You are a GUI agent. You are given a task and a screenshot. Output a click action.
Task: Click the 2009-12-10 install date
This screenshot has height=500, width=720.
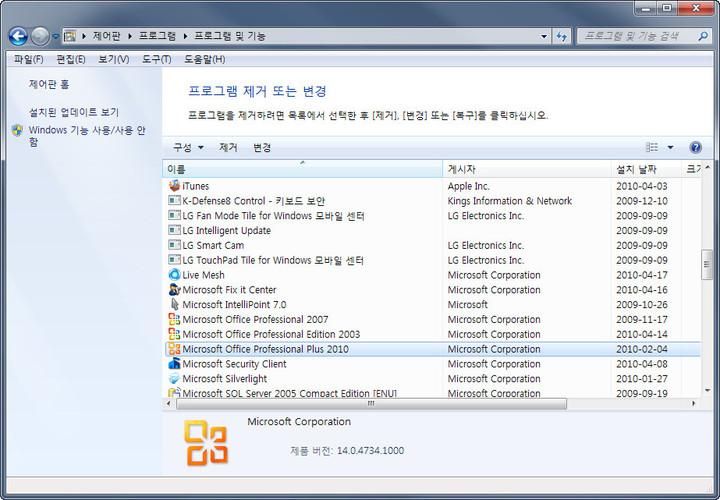(641, 201)
